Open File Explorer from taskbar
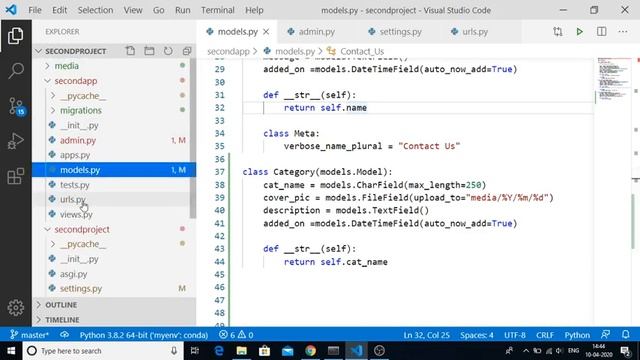This screenshot has width=640, height=360. tap(242, 351)
